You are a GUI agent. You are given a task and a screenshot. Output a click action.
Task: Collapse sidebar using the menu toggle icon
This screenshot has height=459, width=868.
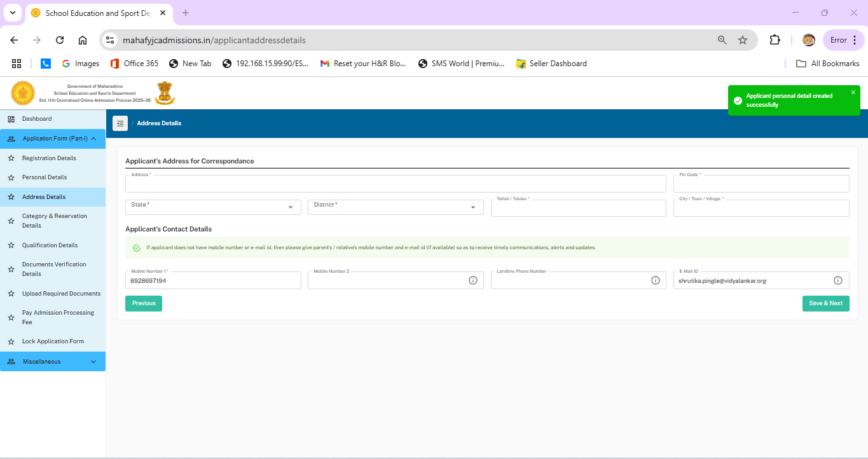click(120, 123)
